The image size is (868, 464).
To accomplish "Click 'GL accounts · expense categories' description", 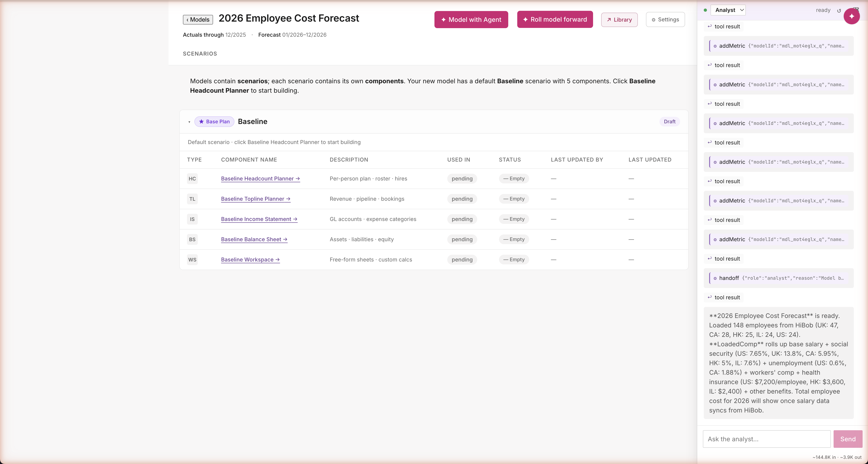I will (x=373, y=219).
